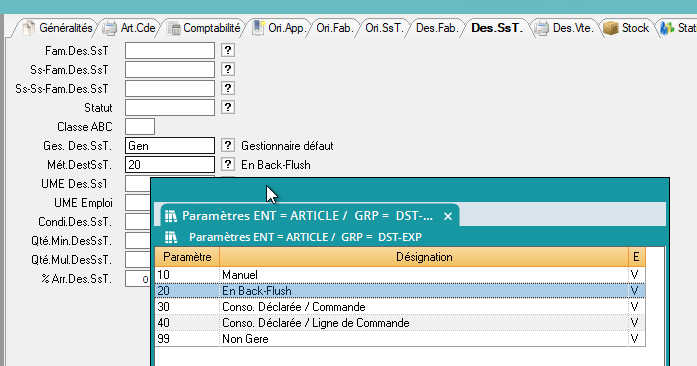The width and height of the screenshot is (697, 366).
Task: Open the Comptabilité tab
Action: tap(204, 28)
